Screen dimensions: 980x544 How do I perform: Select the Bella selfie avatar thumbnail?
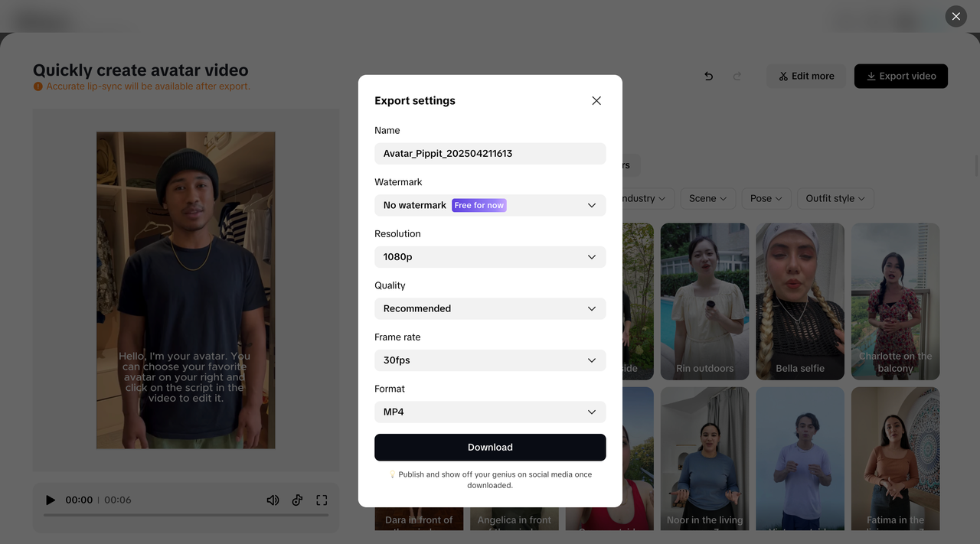799,301
